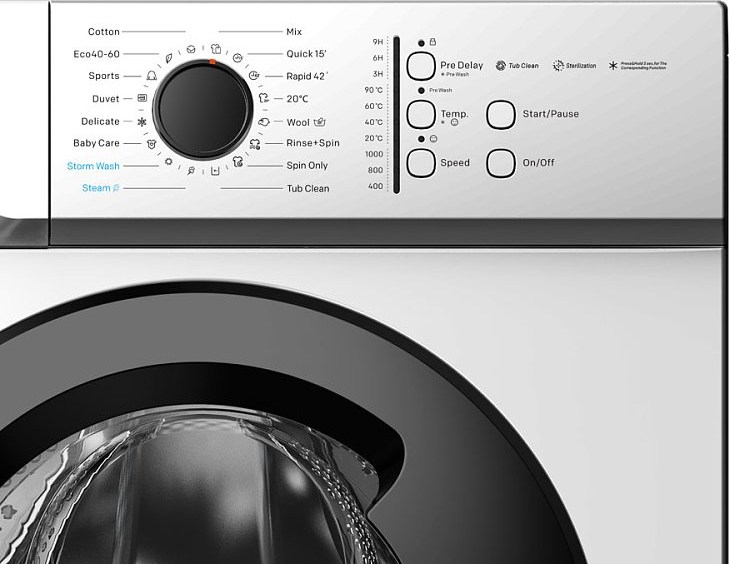Click the program selector dial
The width and height of the screenshot is (729, 564).
202,110
